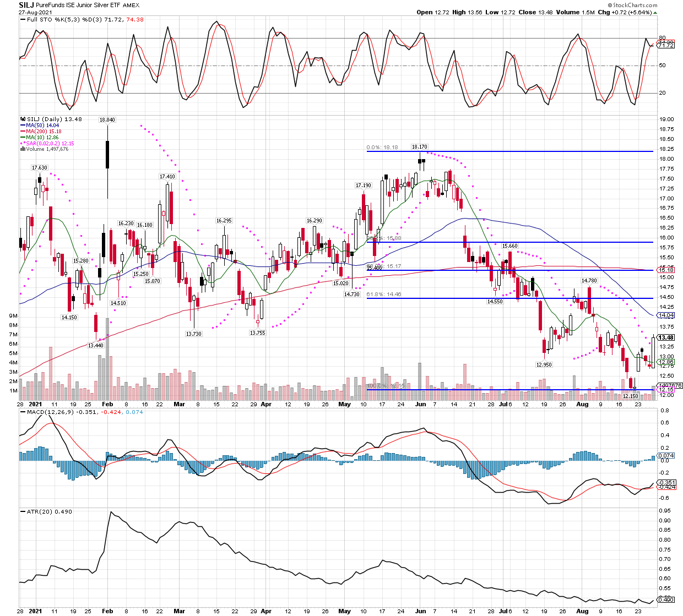Click the 'MA(10) 12.86' legend entry
The width and height of the screenshot is (683, 616).
[42, 138]
